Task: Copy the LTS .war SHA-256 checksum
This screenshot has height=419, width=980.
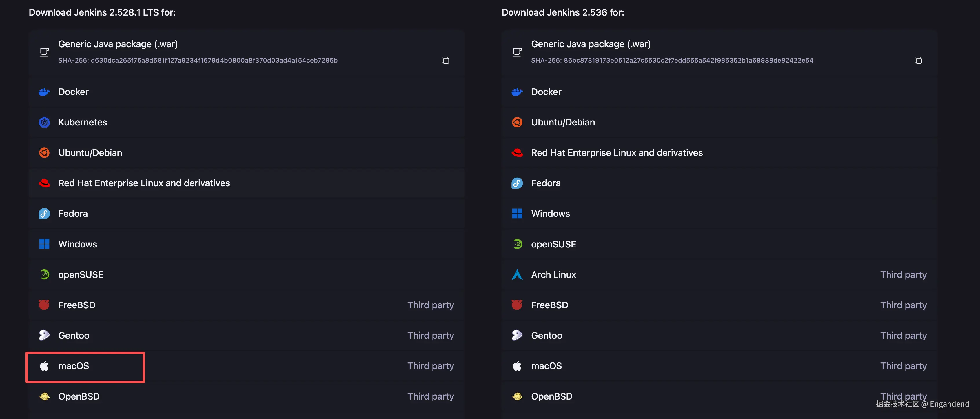Action: coord(445,60)
